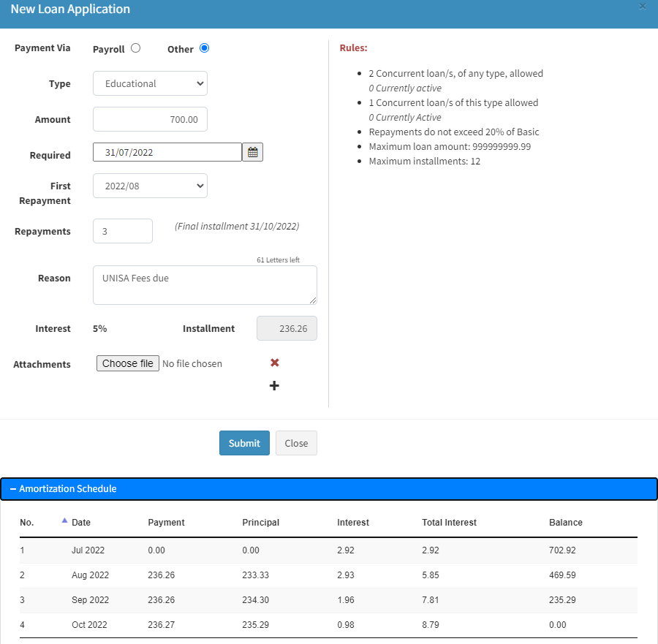
Task: Select the Jul 2022 date cell
Action: click(88, 550)
